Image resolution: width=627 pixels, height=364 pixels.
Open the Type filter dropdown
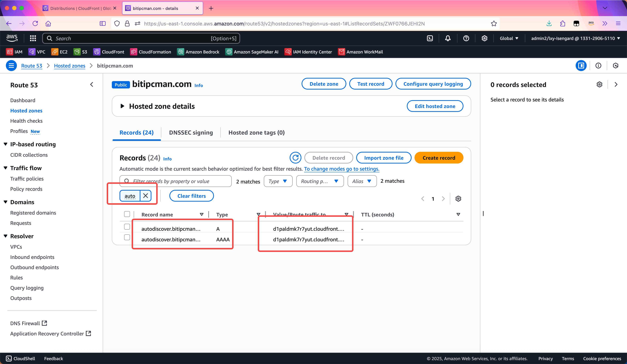278,181
